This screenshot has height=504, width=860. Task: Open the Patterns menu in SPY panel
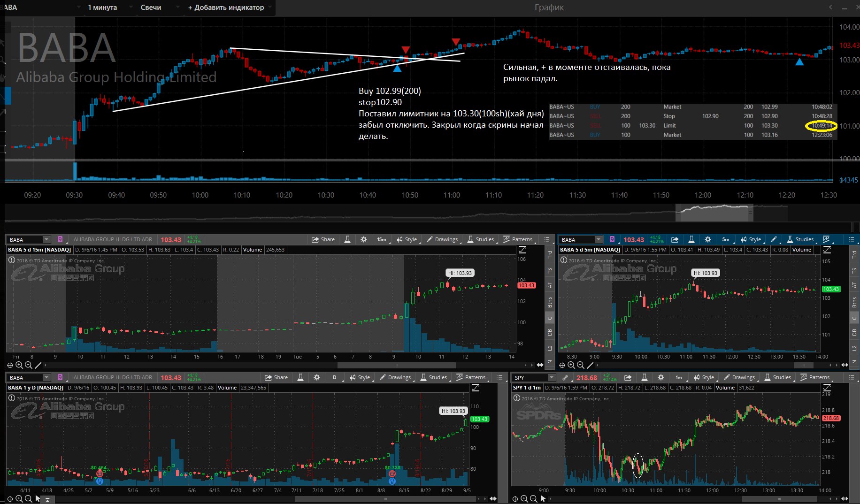tap(815, 377)
